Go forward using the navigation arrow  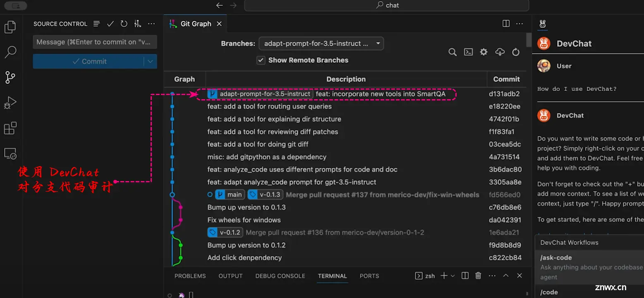[x=233, y=5]
